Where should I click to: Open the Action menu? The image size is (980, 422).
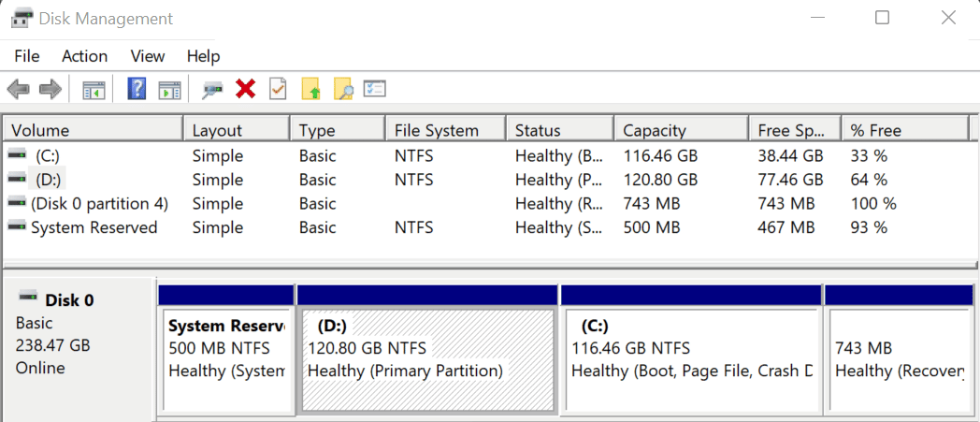point(84,56)
